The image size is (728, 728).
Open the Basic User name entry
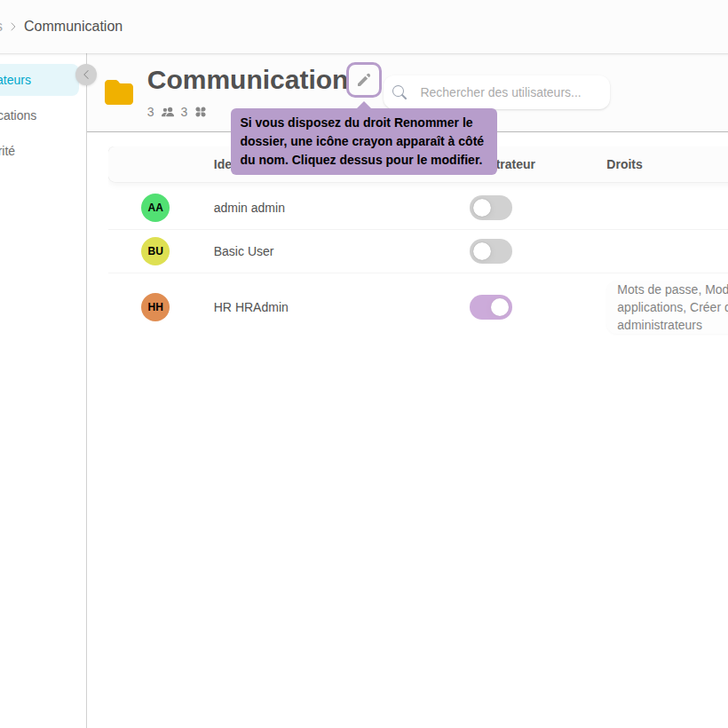coord(243,251)
